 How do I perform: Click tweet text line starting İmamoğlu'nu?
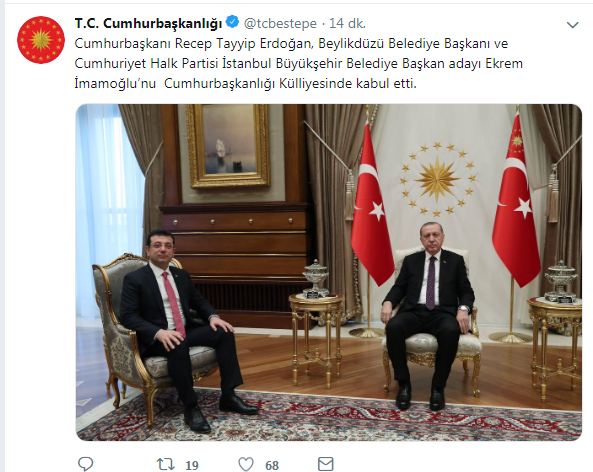245,84
